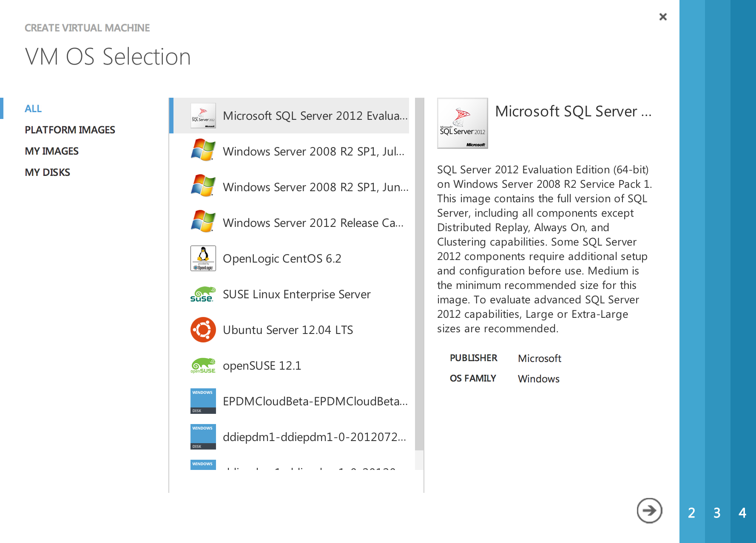Click the Windows logo beside Windows Server 2012 Release Candidate

203,221
